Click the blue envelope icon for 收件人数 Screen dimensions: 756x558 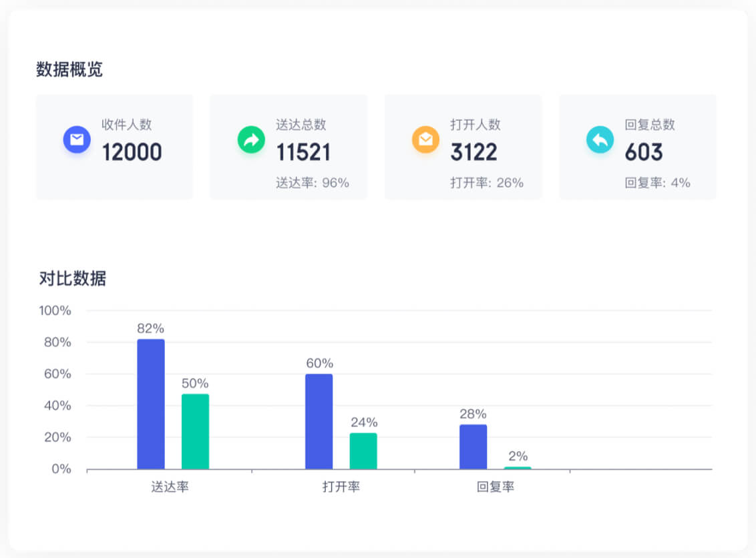coord(77,139)
